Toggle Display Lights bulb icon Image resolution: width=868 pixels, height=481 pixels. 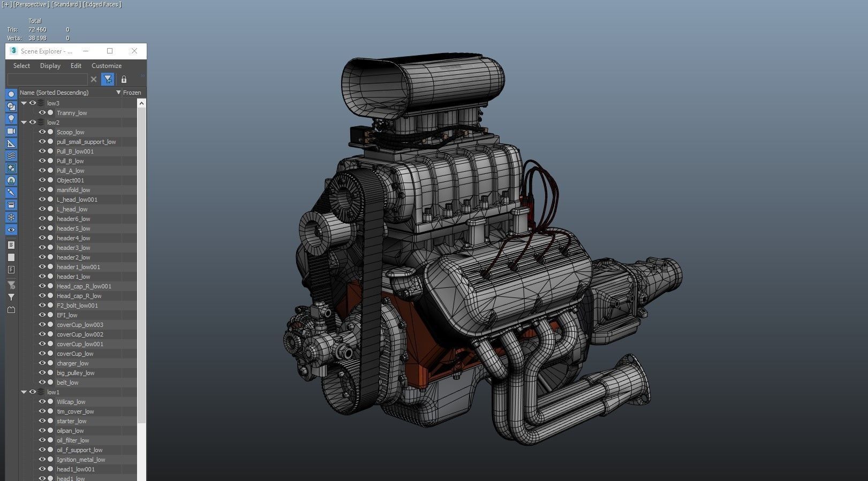click(11, 119)
